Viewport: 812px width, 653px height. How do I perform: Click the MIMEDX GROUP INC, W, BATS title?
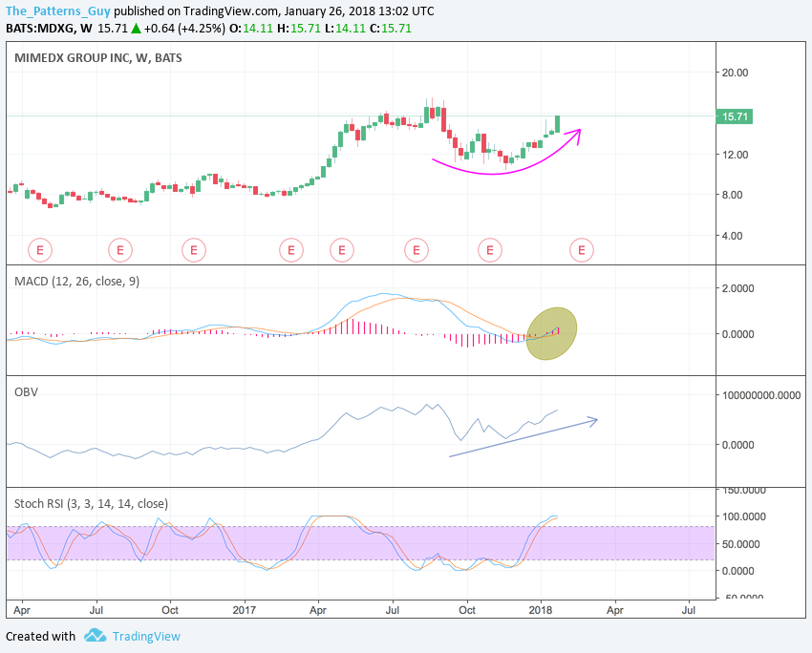pos(97,58)
